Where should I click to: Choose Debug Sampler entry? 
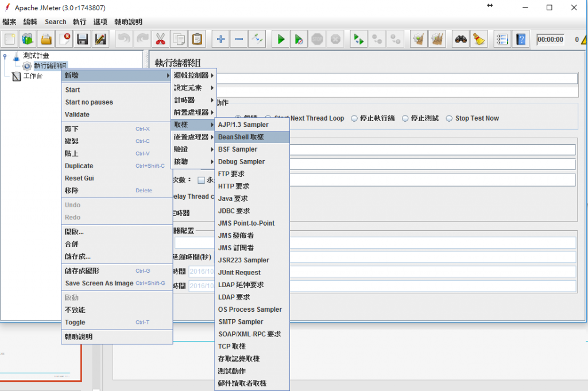pos(252,161)
